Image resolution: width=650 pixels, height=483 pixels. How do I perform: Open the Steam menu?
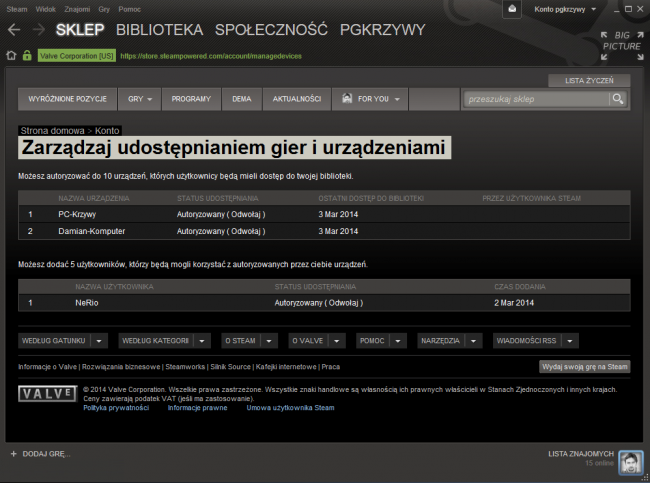pos(17,9)
